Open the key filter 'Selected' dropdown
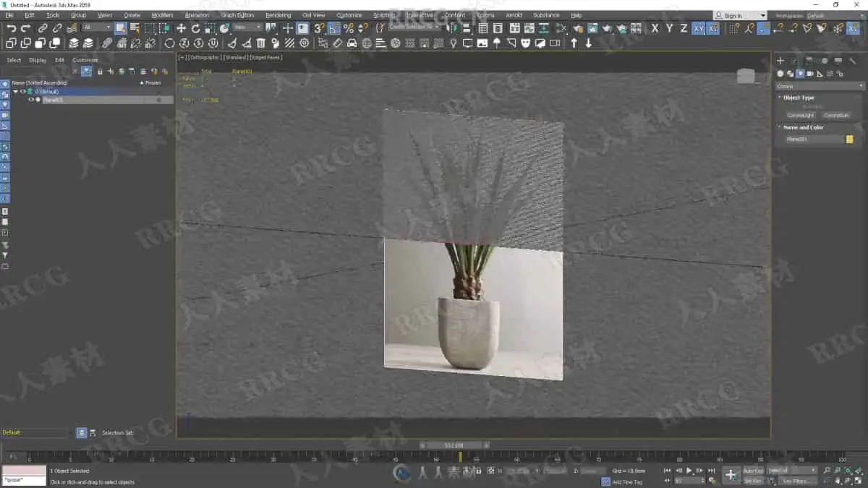This screenshot has height=488, width=868. [x=791, y=471]
